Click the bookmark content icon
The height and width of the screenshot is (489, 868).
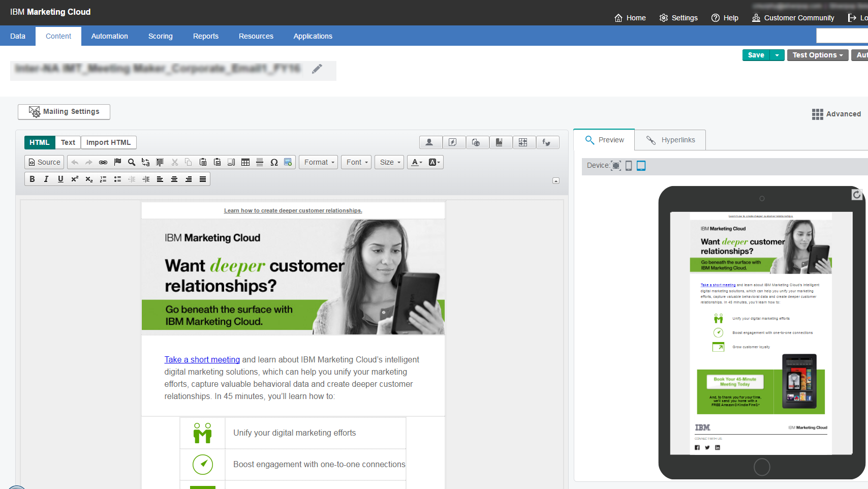click(501, 142)
